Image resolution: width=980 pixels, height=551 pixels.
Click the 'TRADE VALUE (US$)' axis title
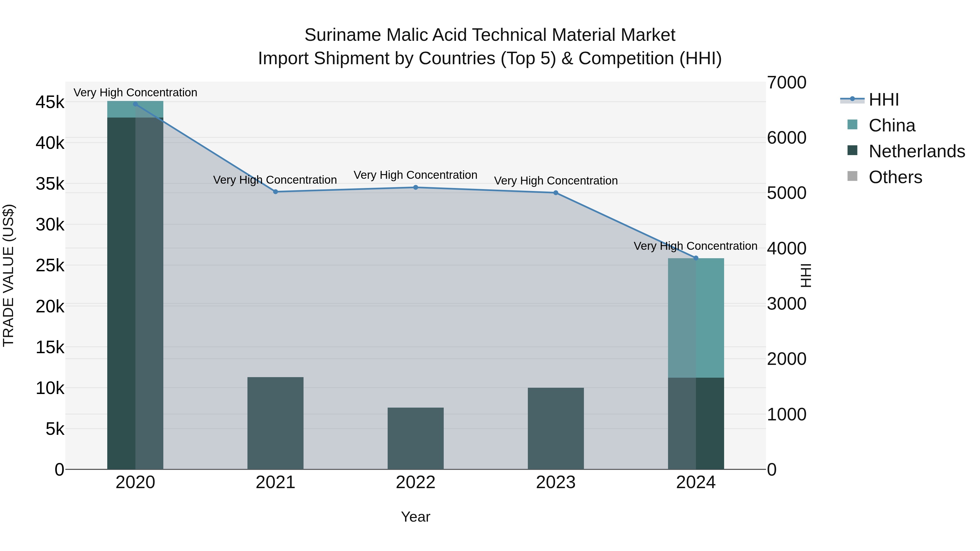9,276
